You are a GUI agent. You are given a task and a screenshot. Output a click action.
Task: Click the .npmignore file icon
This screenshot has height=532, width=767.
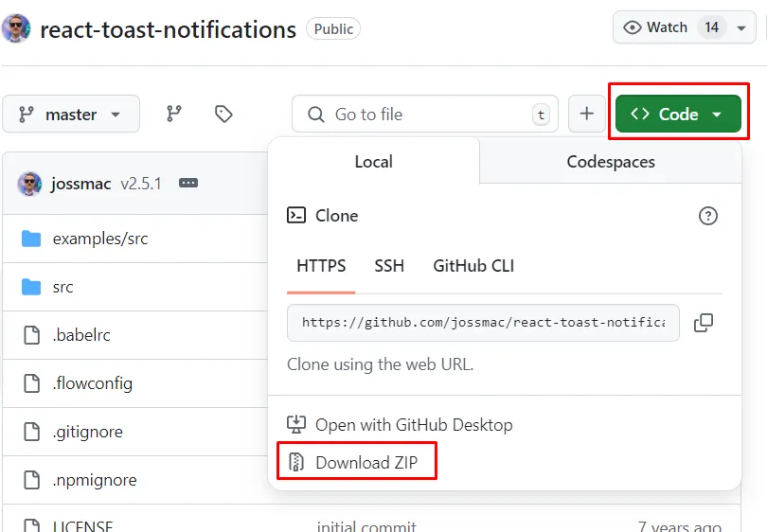point(32,480)
